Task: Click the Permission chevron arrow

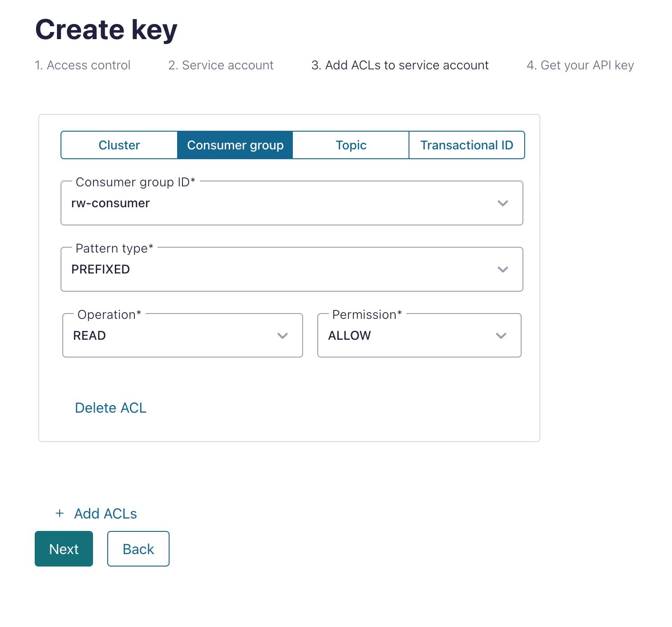Action: pyautogui.click(x=501, y=336)
